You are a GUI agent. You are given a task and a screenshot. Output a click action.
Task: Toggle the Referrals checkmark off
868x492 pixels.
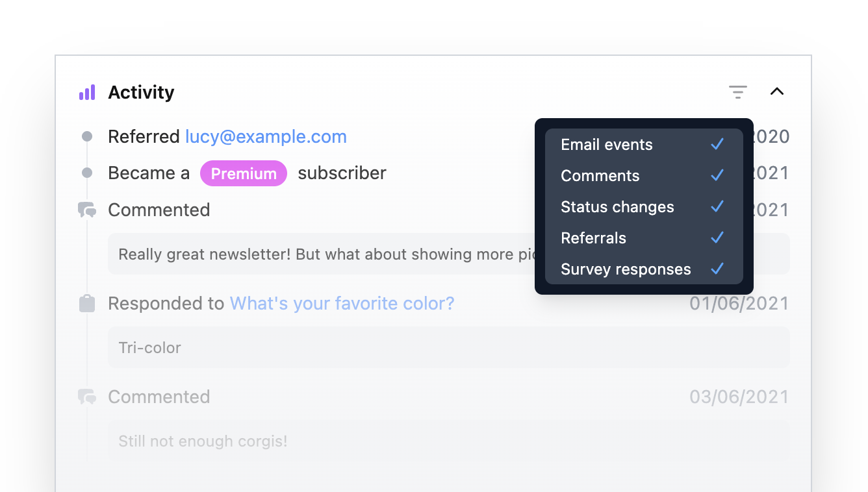click(x=717, y=238)
